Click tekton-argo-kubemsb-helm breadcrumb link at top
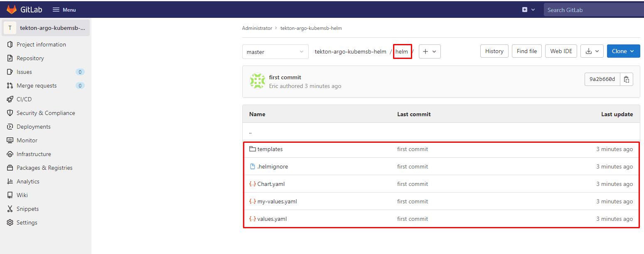The height and width of the screenshot is (254, 644). tap(311, 28)
